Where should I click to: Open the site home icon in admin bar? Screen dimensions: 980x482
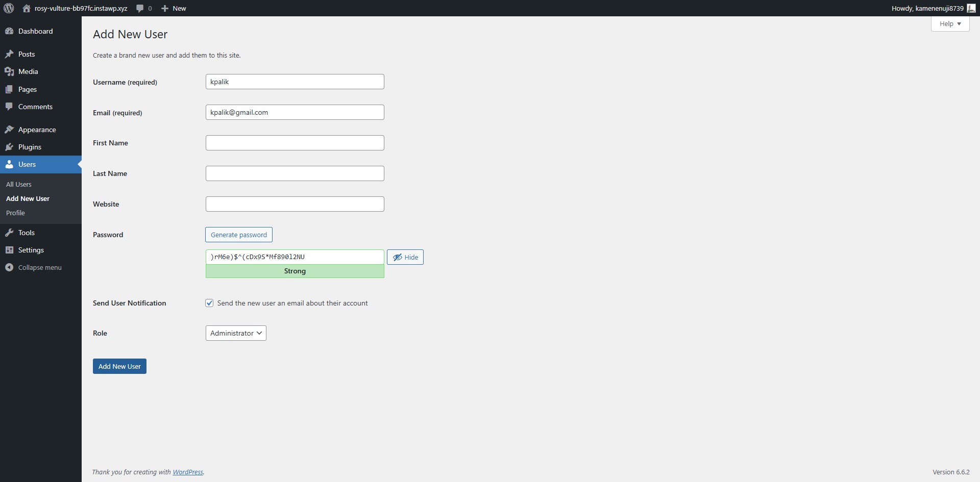pos(27,8)
